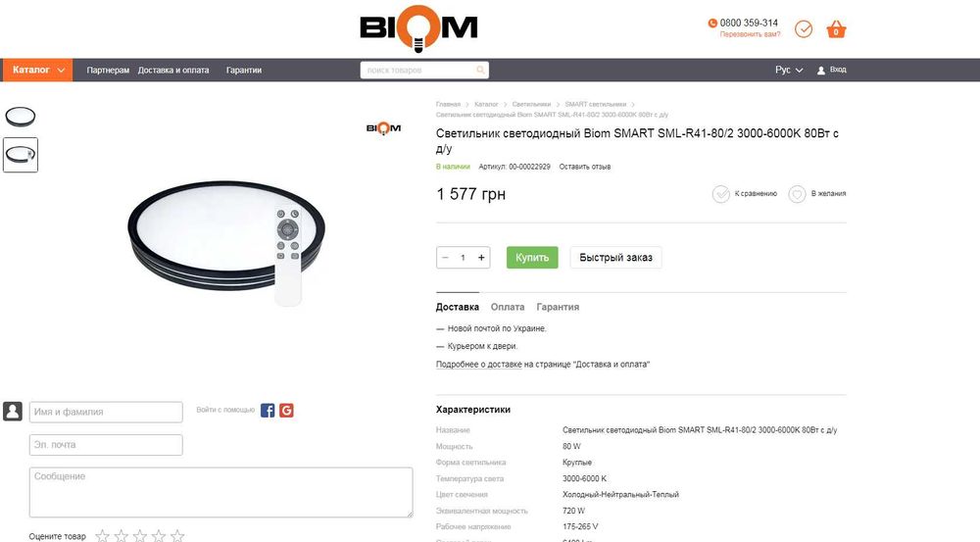The width and height of the screenshot is (980, 542).
Task: Increase quantity with the plus button
Action: click(x=481, y=258)
